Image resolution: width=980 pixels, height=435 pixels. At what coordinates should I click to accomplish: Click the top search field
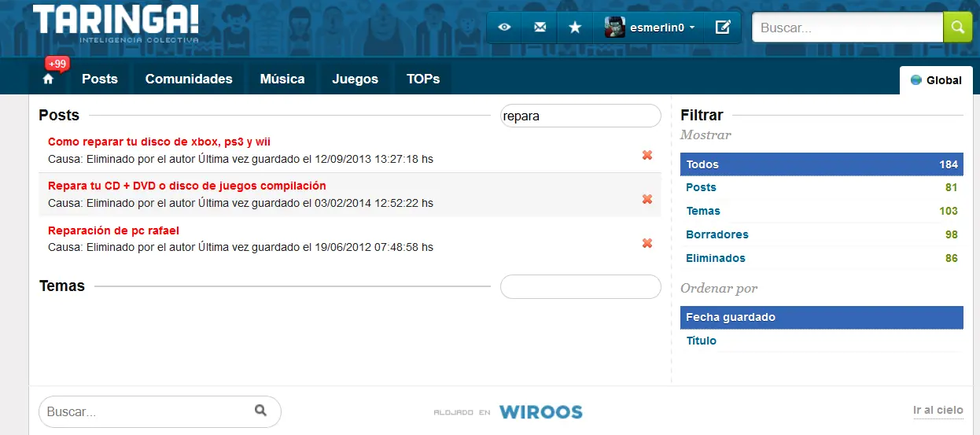pyautogui.click(x=848, y=28)
